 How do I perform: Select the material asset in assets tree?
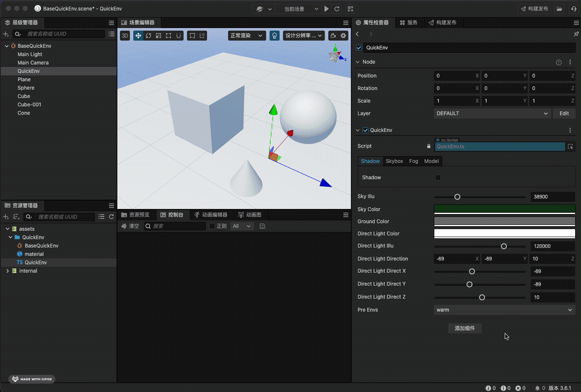(34, 254)
